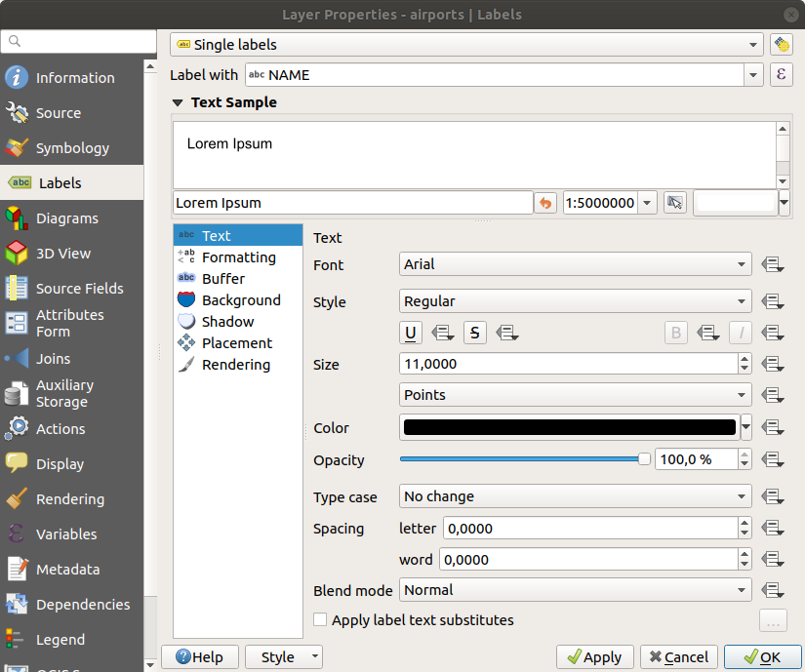
Task: Click the preview background color swatch
Action: [x=735, y=203]
